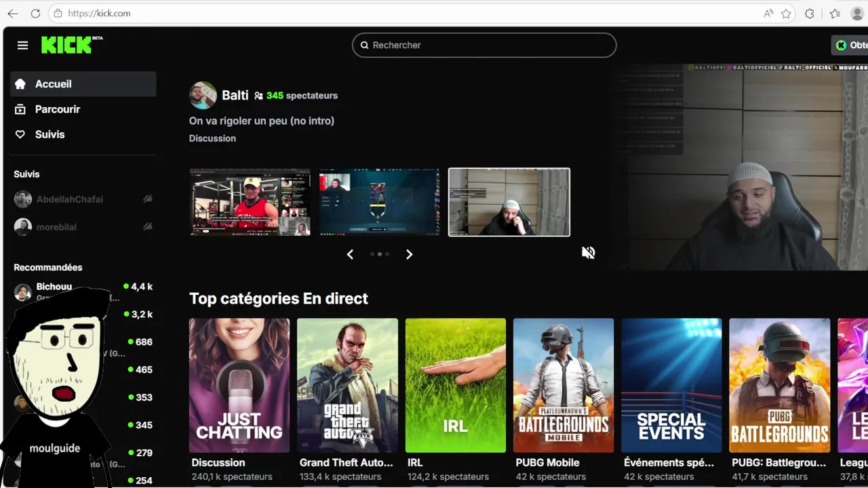
Task: Click the PUBG Mobile title link
Action: pos(548,462)
